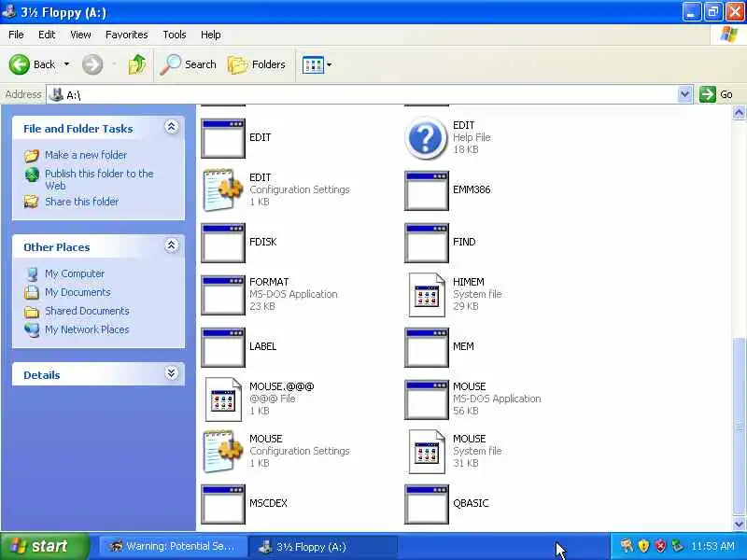This screenshot has height=560, width=747.
Task: Click the Go button
Action: (716, 94)
